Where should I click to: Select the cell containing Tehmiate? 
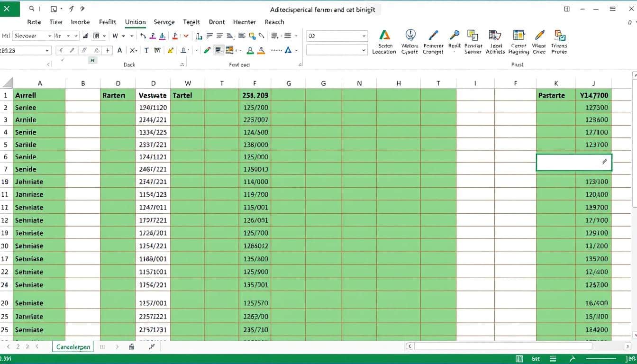tap(39, 233)
